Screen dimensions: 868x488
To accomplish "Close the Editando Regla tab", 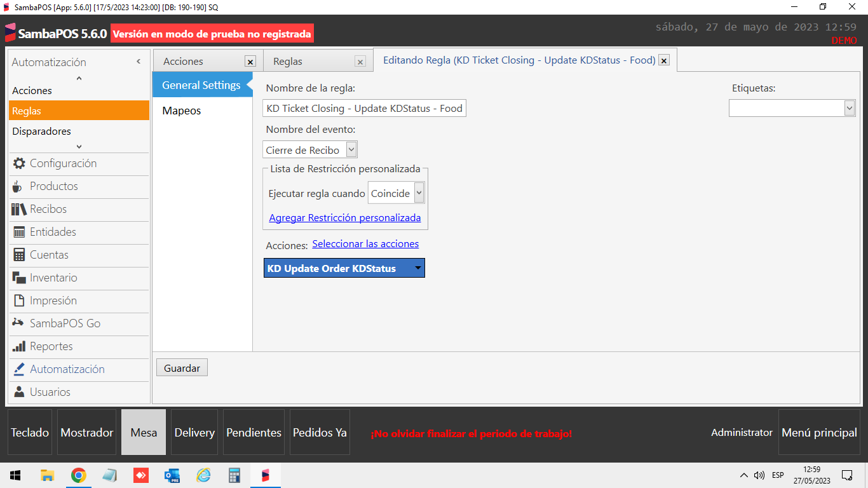I will click(x=664, y=60).
